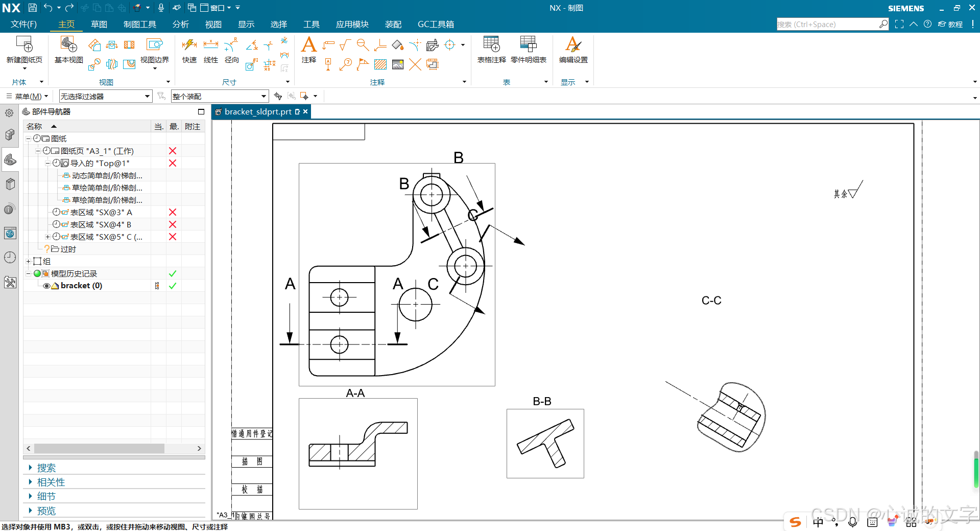Toggle visibility eye of bracket (0)

pyautogui.click(x=46, y=286)
